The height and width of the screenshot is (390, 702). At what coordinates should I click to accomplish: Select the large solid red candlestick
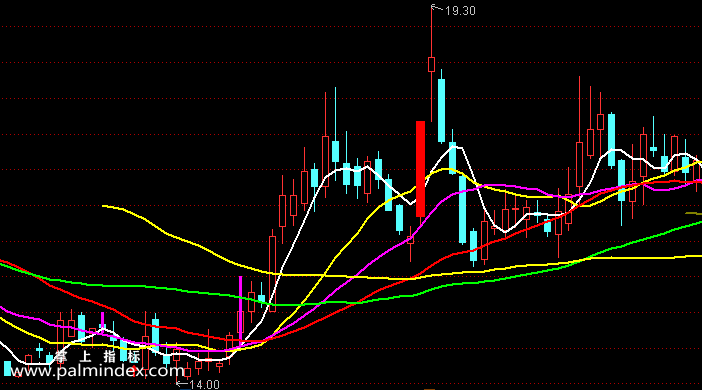point(420,169)
